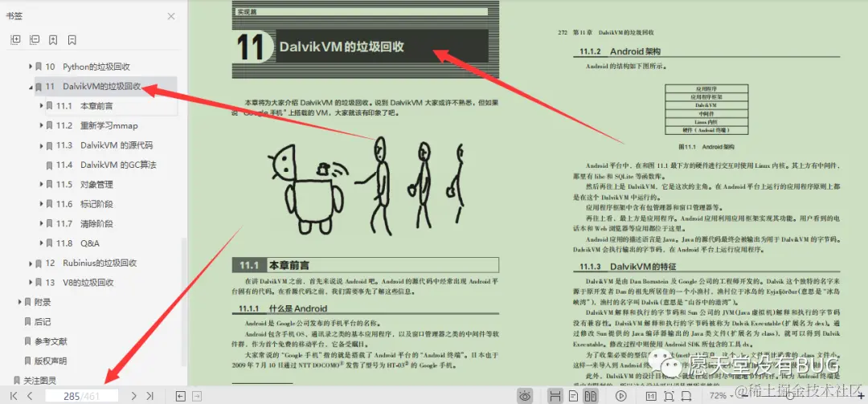This screenshot has height=404, width=868.
Task: Select bookmark 11 DalvikVM的垃圾回收
Action: [93, 86]
